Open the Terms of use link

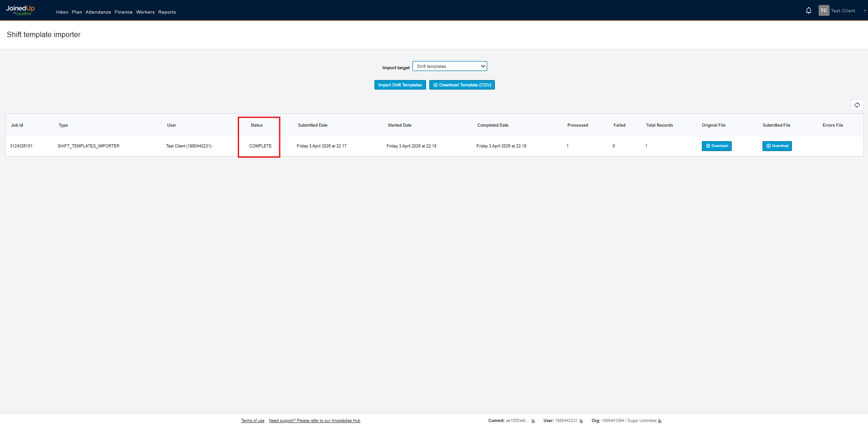253,421
